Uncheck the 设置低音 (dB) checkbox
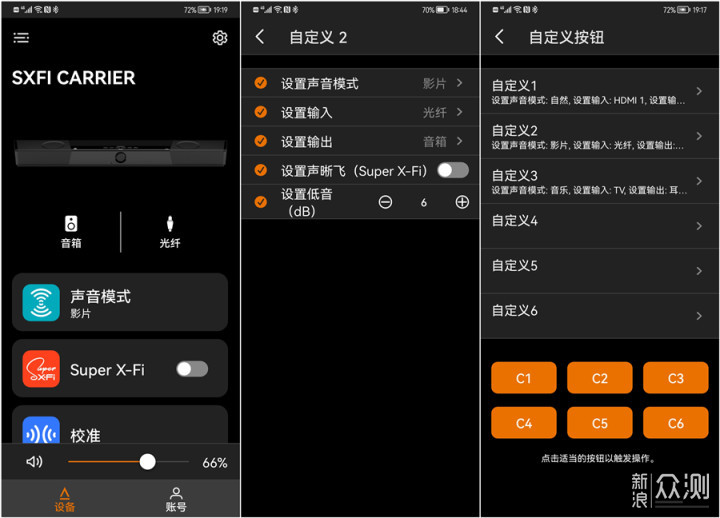The image size is (720, 518). 261,202
